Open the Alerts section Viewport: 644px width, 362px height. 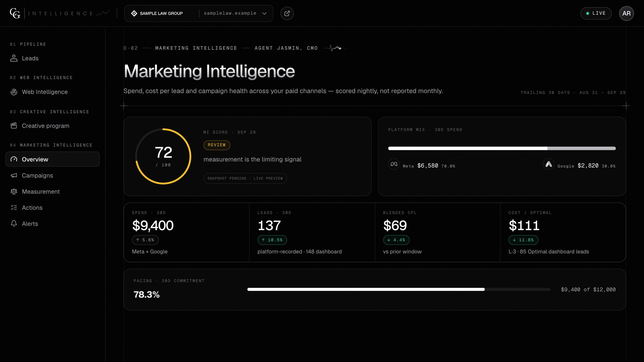click(52, 224)
